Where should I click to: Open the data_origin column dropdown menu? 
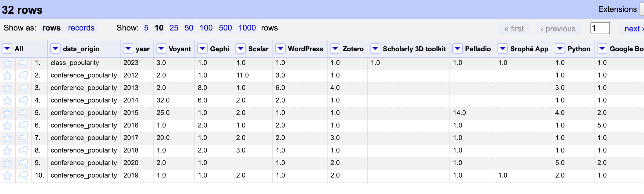55,49
